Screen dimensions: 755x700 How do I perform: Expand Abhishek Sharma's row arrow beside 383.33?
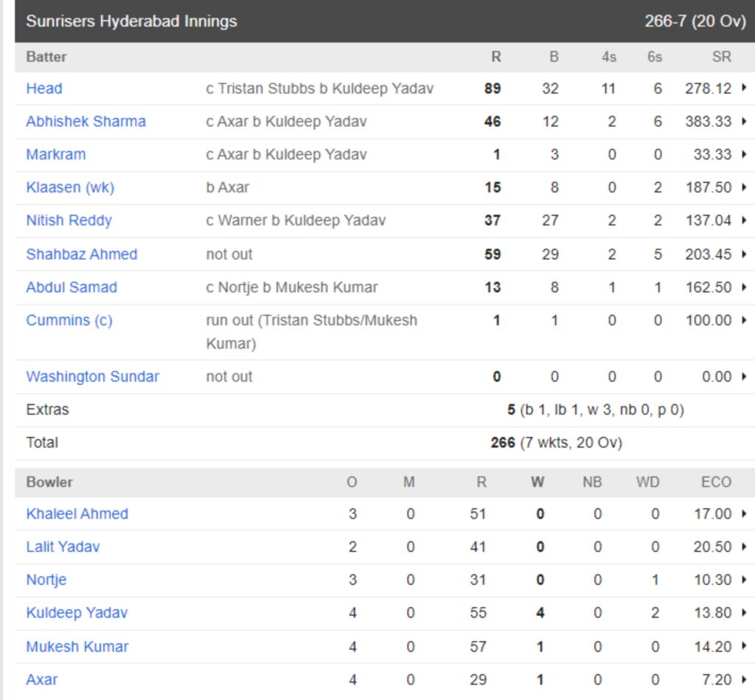744,121
